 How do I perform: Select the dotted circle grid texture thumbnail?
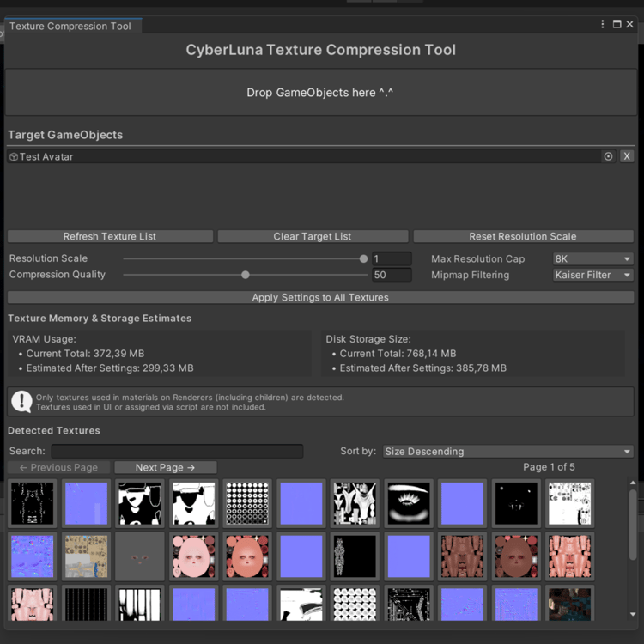coord(247,503)
